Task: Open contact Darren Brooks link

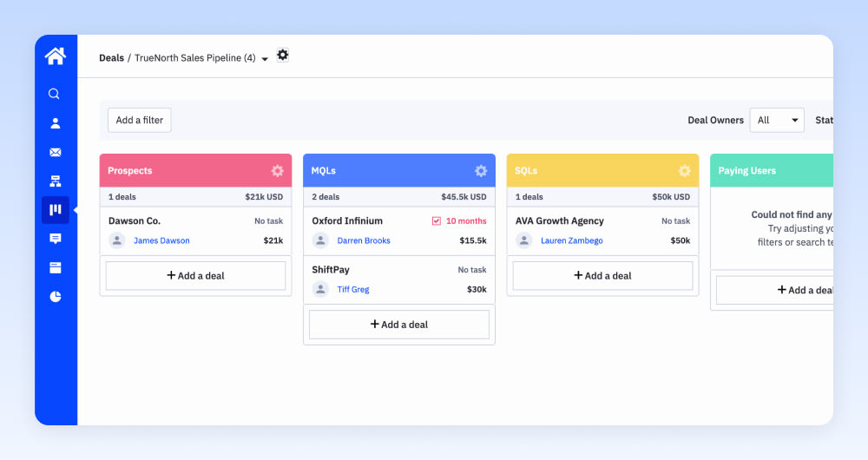Action: pyautogui.click(x=364, y=240)
